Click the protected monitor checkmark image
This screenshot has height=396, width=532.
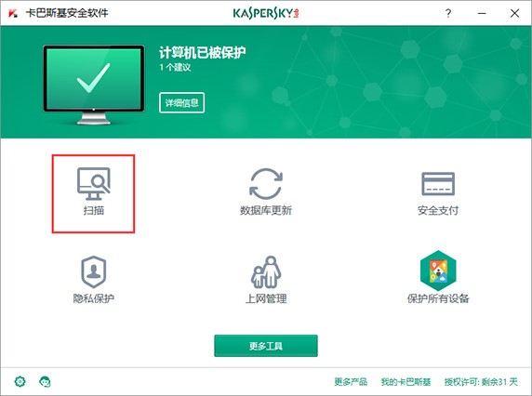click(94, 85)
